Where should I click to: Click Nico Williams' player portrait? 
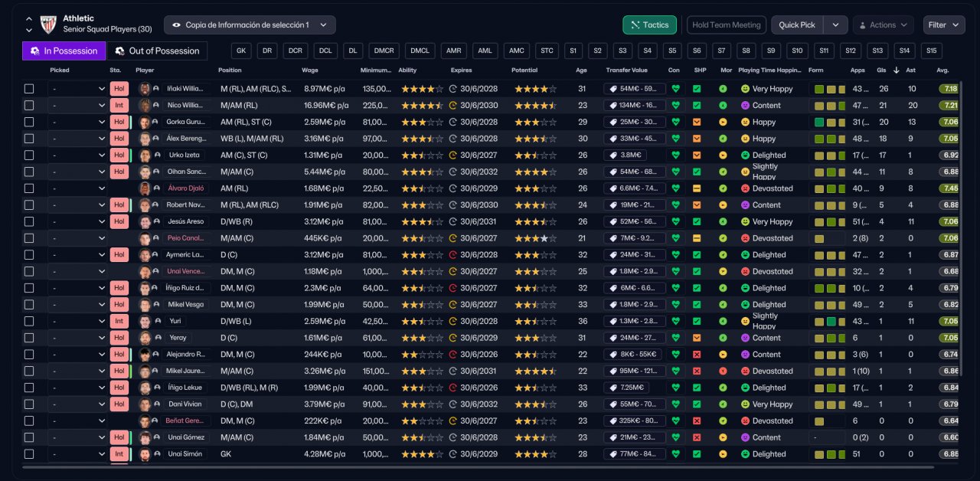pyautogui.click(x=144, y=106)
